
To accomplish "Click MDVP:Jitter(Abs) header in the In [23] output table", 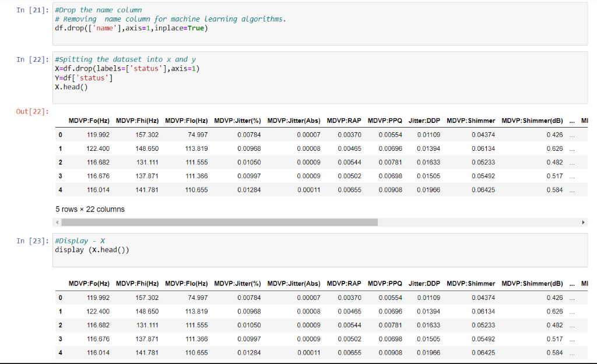I will 294,284.
